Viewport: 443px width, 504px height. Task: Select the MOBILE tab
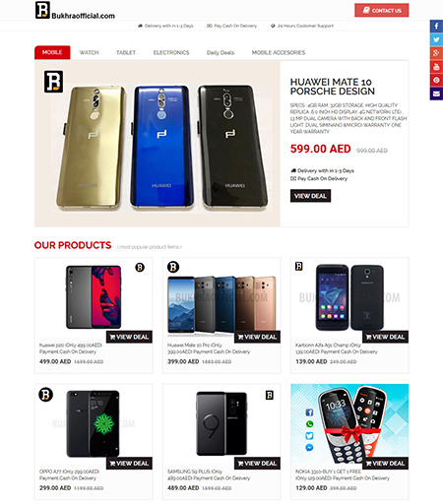pyautogui.click(x=52, y=52)
